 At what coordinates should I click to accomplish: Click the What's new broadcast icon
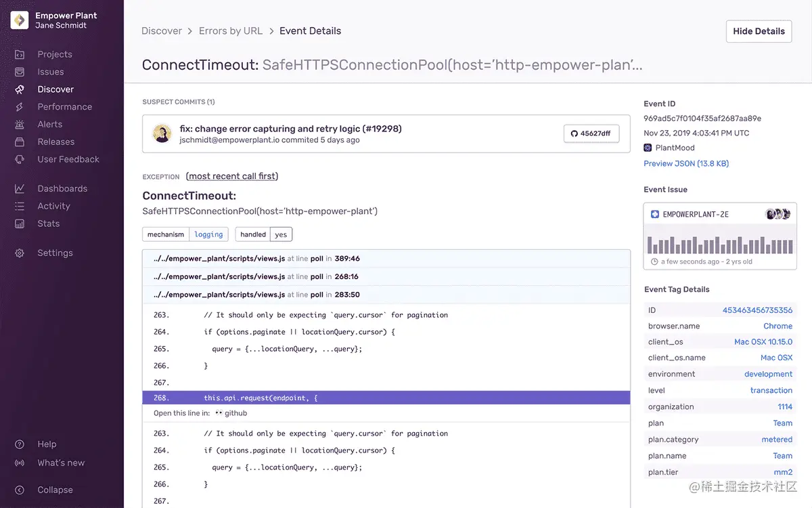click(20, 463)
